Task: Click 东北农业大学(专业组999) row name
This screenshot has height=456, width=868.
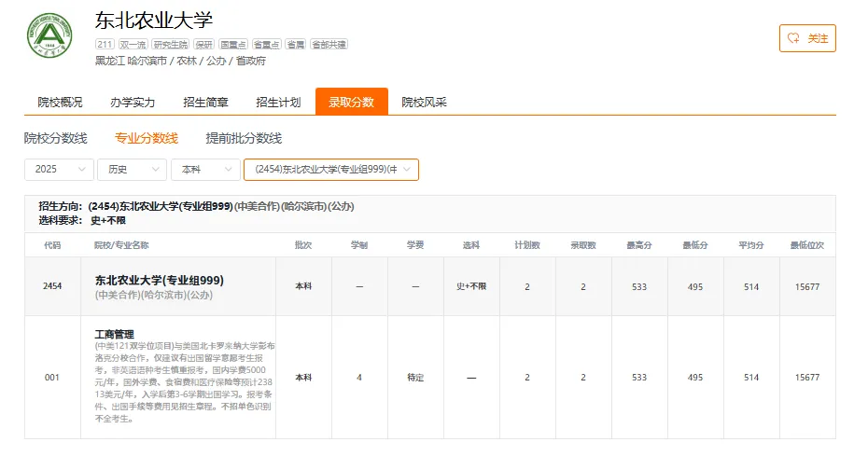Action: click(x=160, y=280)
